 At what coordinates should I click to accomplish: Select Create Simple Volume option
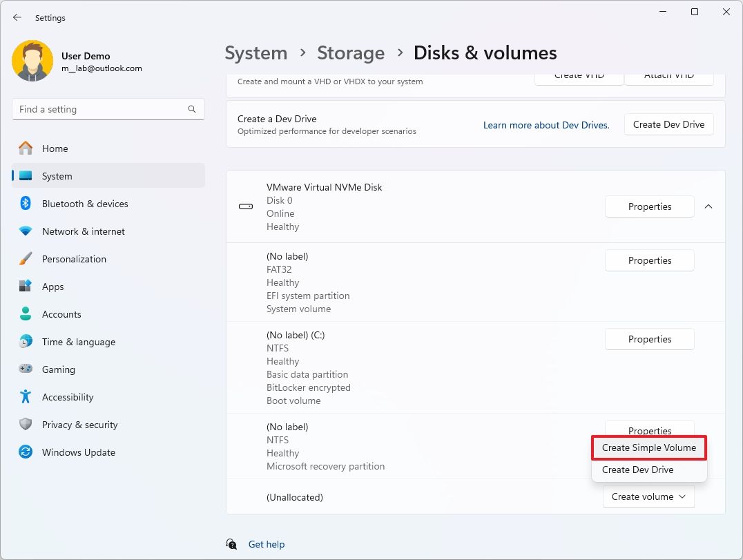(648, 447)
